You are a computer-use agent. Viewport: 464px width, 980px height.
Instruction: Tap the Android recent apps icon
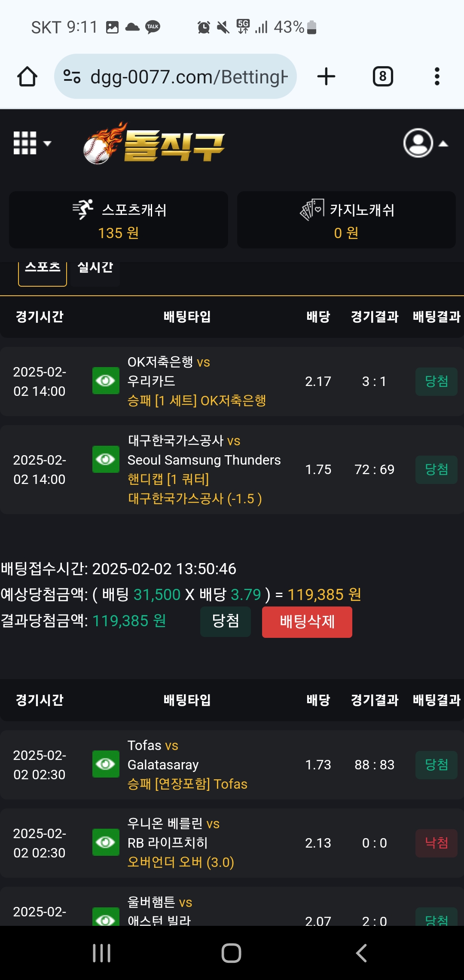(102, 953)
